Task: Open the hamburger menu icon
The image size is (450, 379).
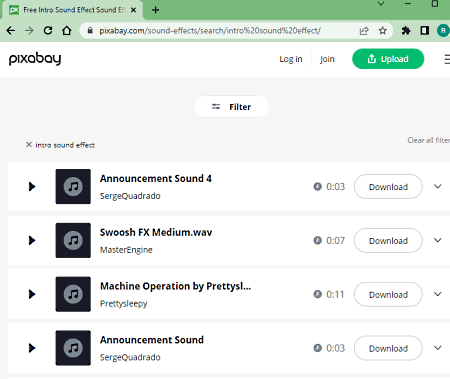Action: pyautogui.click(x=447, y=59)
